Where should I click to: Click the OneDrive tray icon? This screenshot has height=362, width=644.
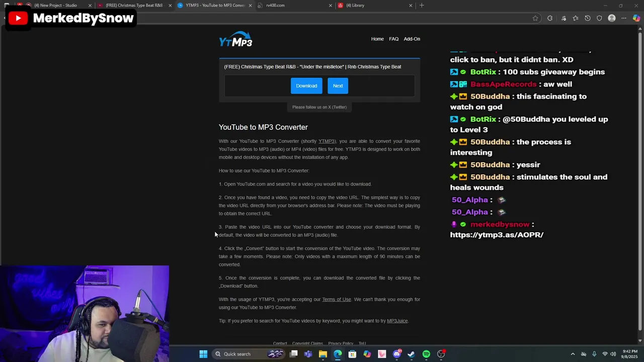click(584, 354)
